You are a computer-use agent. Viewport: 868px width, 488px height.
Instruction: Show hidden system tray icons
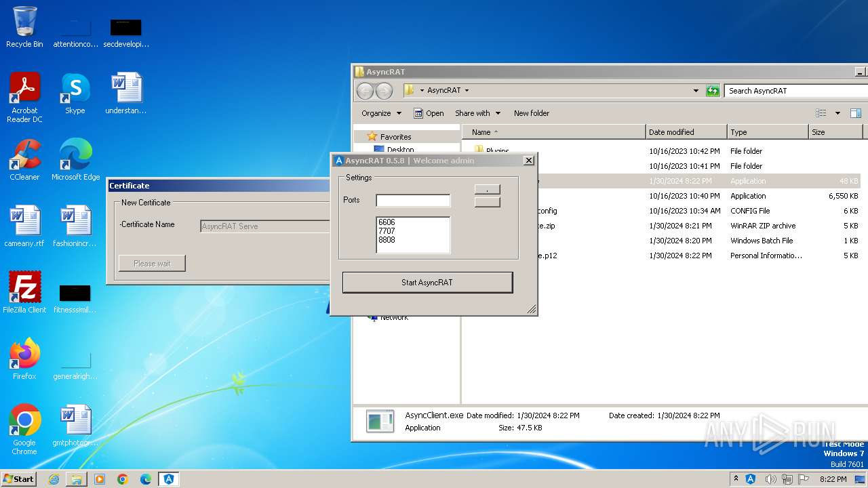point(736,479)
